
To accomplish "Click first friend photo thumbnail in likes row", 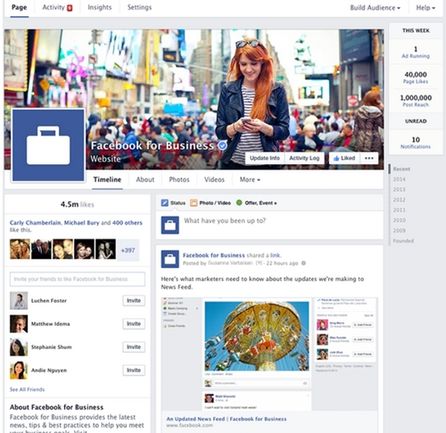I will click(20, 249).
